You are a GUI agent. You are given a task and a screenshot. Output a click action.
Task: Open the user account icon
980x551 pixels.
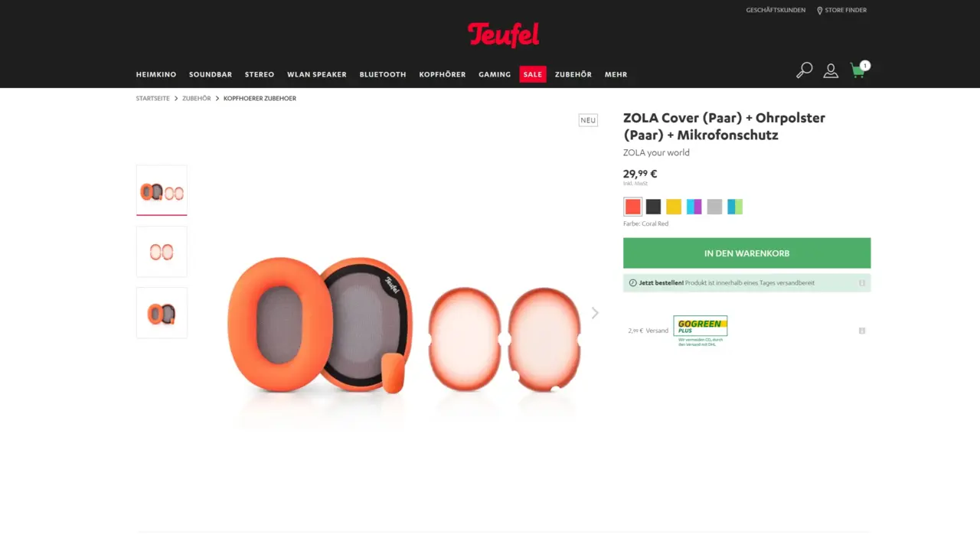(x=831, y=71)
